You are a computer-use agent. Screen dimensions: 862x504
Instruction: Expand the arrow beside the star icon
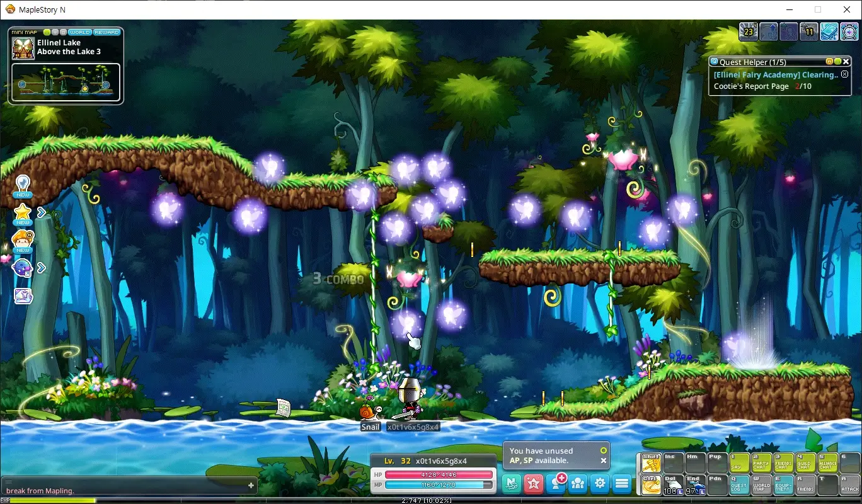point(41,213)
